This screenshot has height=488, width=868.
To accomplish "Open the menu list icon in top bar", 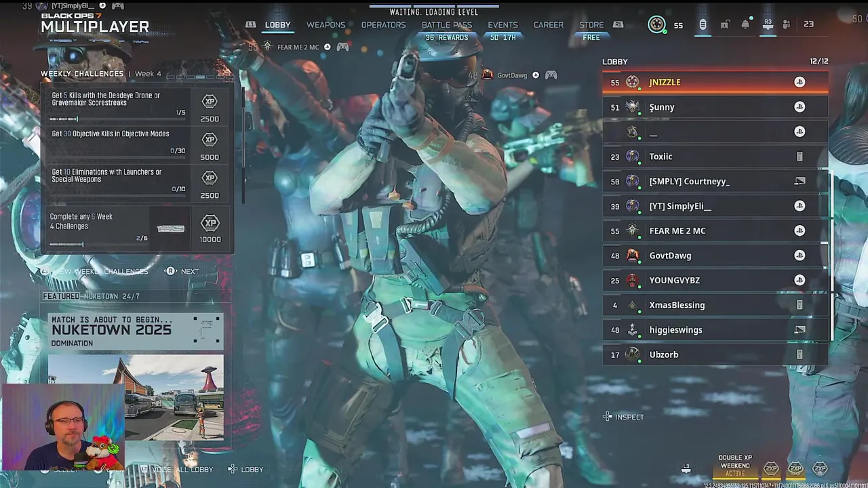I will click(703, 24).
